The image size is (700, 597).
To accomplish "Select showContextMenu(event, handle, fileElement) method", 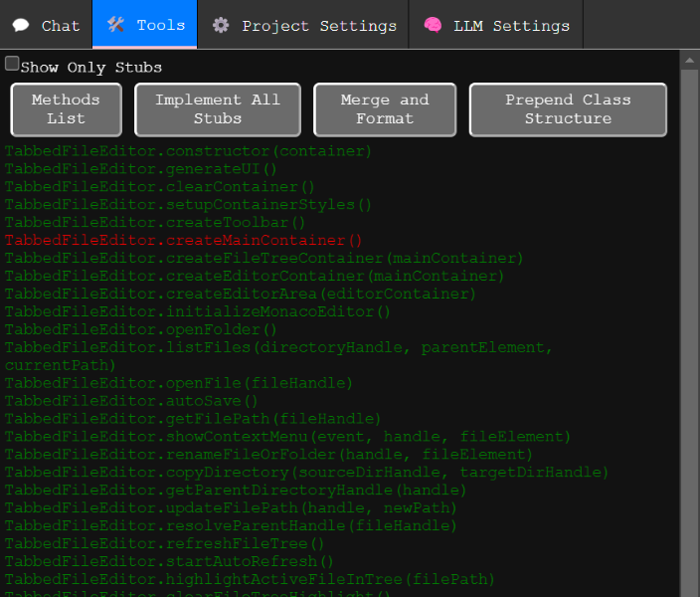I will (287, 437).
